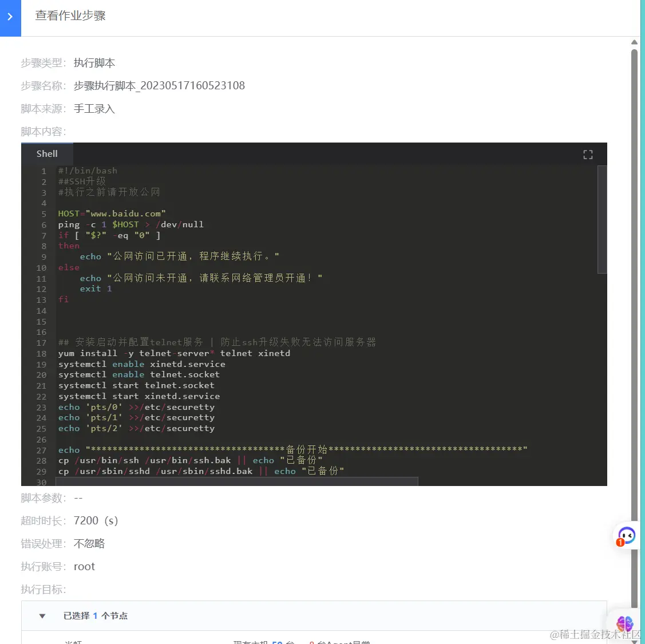Image resolution: width=645 pixels, height=644 pixels.
Task: Open the robot assistant chat bubble
Action: tap(626, 536)
